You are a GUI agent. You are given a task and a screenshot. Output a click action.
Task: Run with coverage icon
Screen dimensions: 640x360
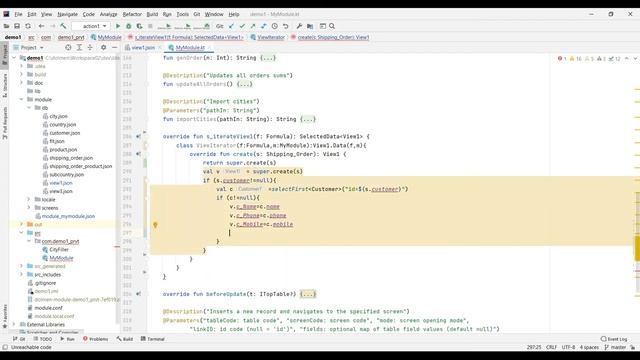[139, 26]
